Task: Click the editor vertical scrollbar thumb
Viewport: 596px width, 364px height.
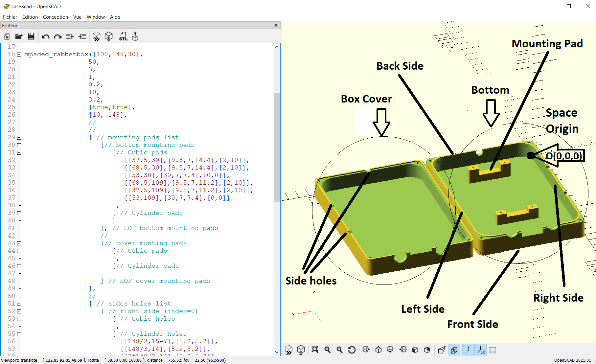Action: (277, 147)
